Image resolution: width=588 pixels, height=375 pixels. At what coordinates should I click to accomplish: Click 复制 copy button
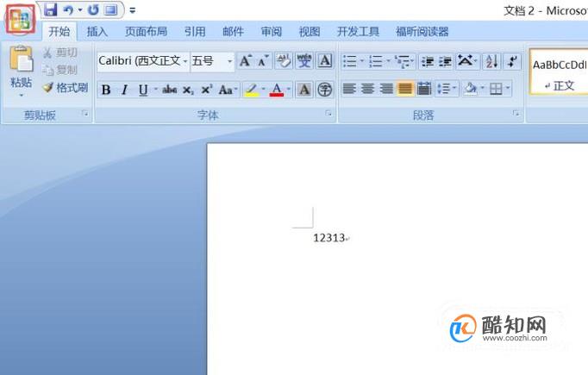(x=60, y=70)
